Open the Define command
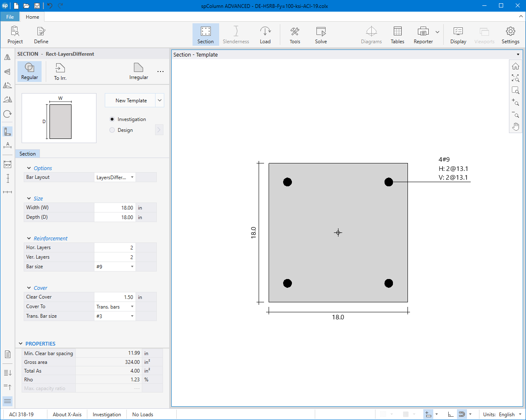The image size is (526, 420). (x=41, y=35)
